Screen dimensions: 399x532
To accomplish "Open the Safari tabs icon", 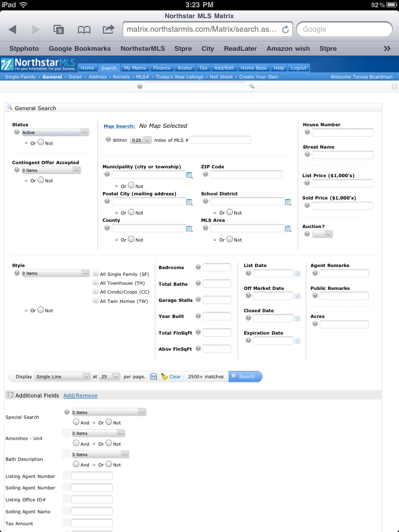I will 59,30.
